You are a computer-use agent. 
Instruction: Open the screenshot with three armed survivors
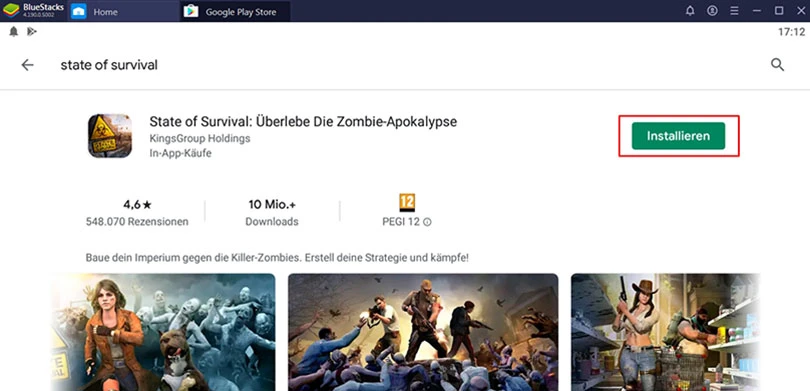423,332
